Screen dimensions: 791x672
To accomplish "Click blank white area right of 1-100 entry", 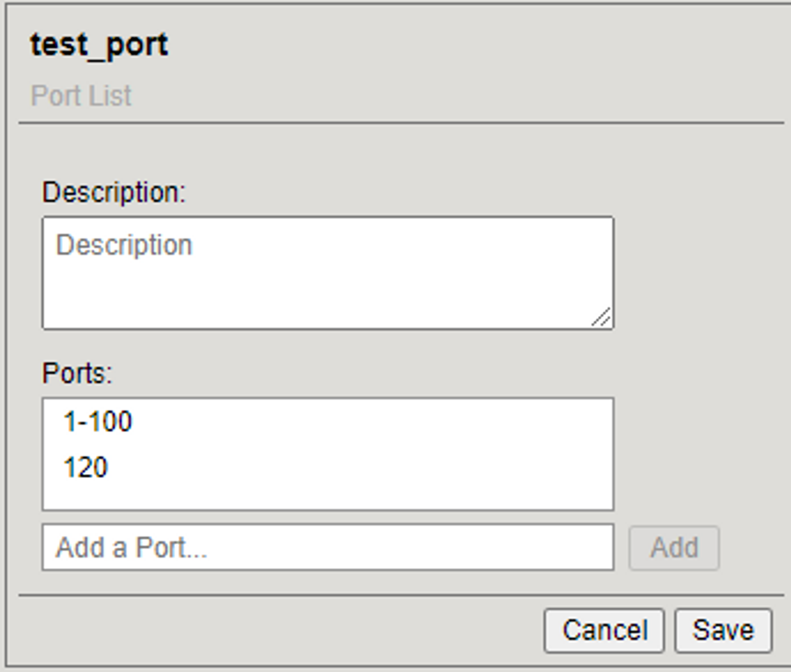I will pyautogui.click(x=372, y=421).
